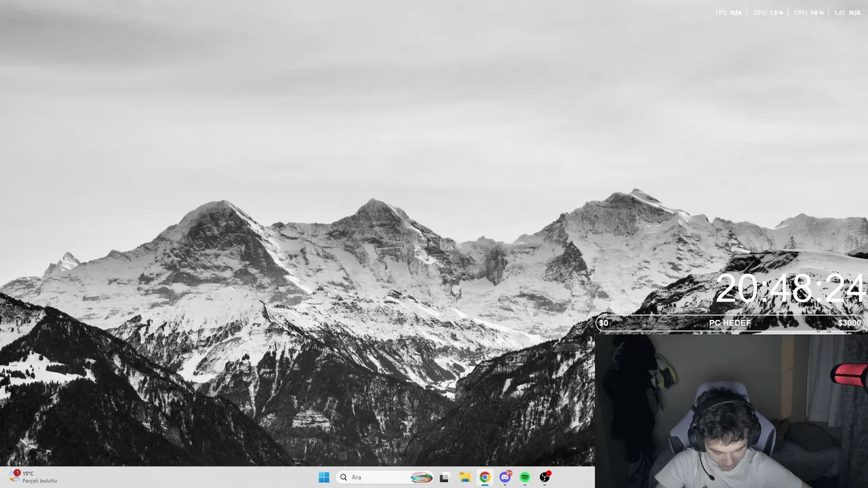The image size is (868, 488).
Task: Click the search highlight image in the search box
Action: [421, 477]
